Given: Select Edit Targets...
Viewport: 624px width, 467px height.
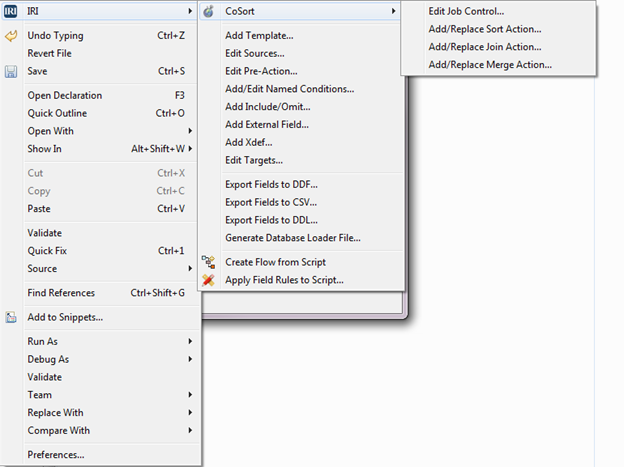Looking at the screenshot, I should (302, 160).
